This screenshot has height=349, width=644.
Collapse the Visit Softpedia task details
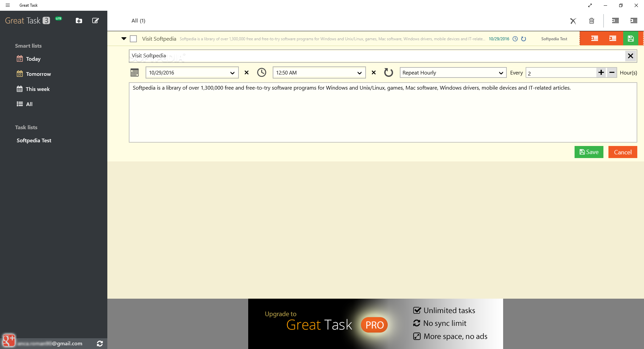point(124,39)
